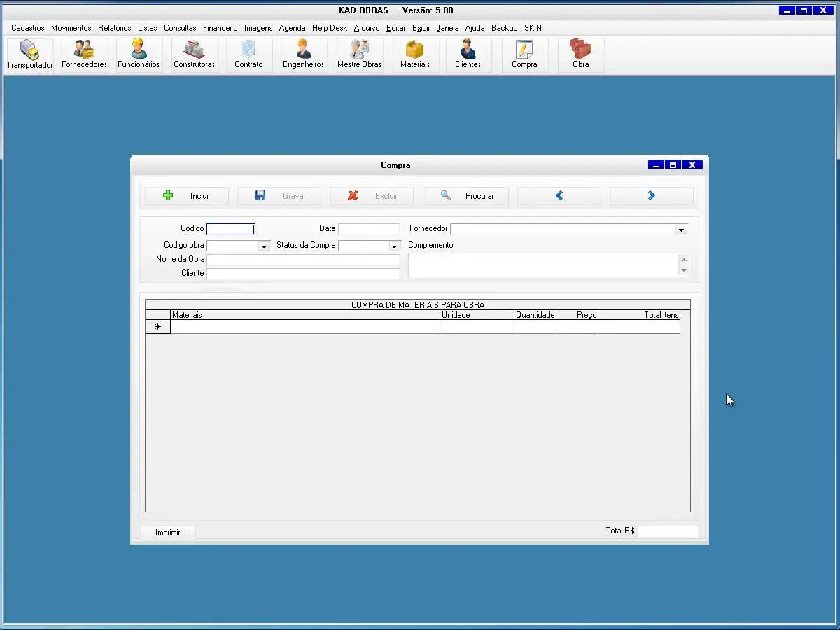
Task: Expand the Status da Compra dropdown
Action: click(x=394, y=246)
